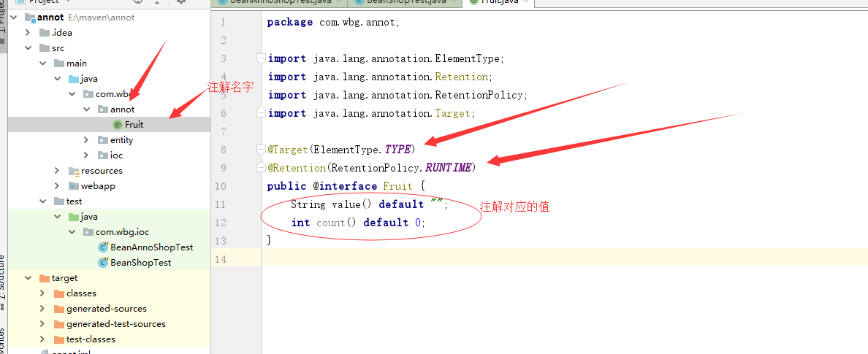The height and width of the screenshot is (354, 868).
Task: Click 'ElementType' in the line 3 import
Action: coord(468,58)
